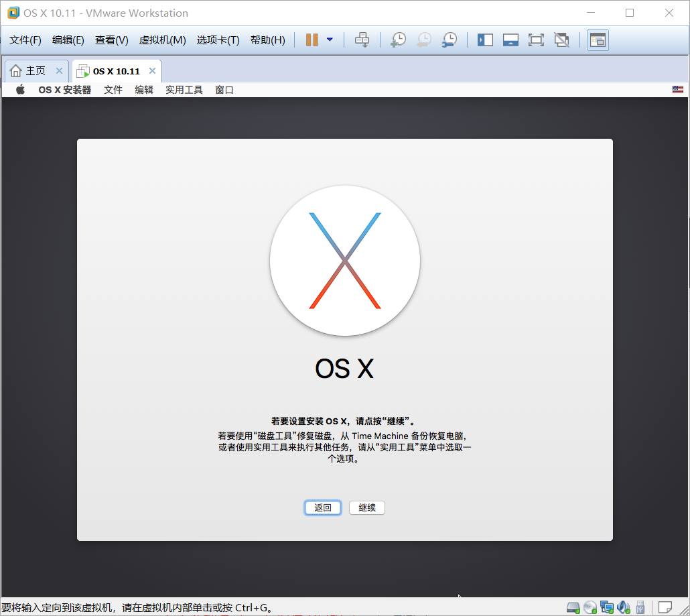The height and width of the screenshot is (616, 690).
Task: Click the Unity mode toolbar icon
Action: point(561,40)
